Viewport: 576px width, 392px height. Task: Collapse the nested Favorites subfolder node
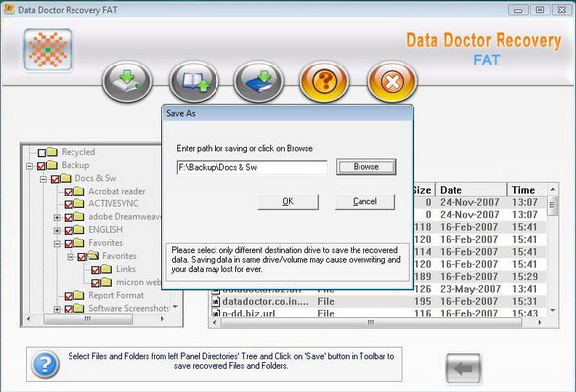pos(71,257)
